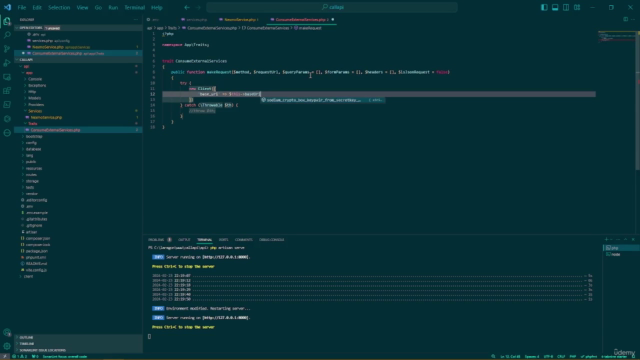640x360 pixels.
Task: Open Explorer views and more actions ellipsis
Action: 136,19
